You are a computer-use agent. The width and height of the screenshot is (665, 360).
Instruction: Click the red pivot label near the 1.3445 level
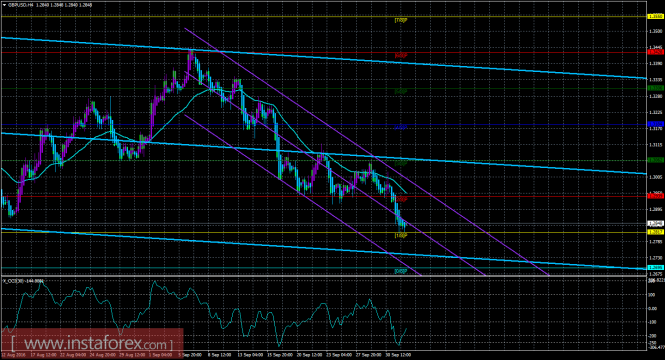(401, 56)
